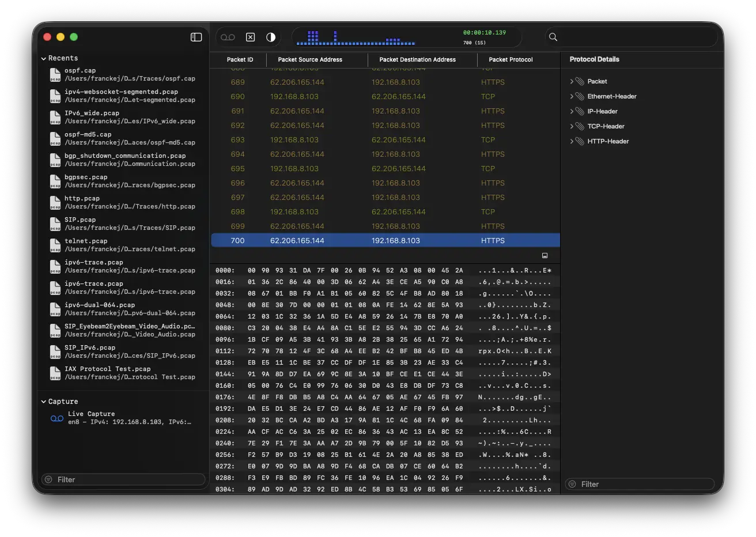Open the telnet.pcap trace from Recents
The width and height of the screenshot is (756, 537).
pyautogui.click(x=55, y=245)
